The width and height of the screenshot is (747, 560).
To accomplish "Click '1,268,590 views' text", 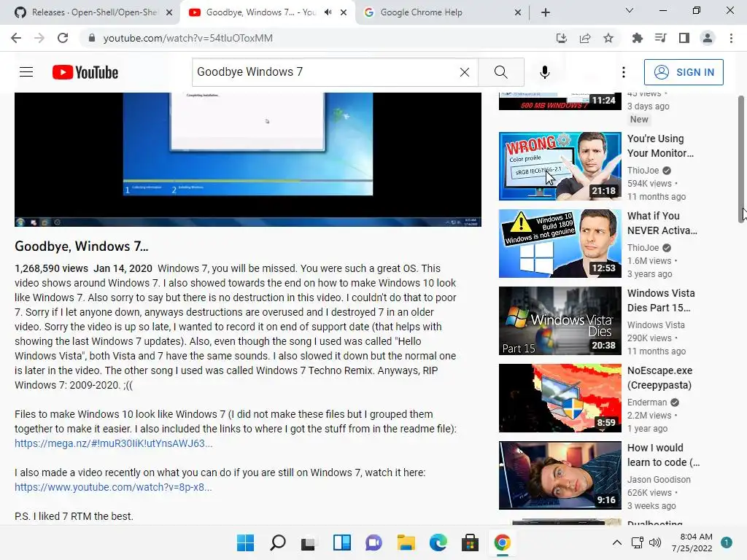I will click(52, 268).
